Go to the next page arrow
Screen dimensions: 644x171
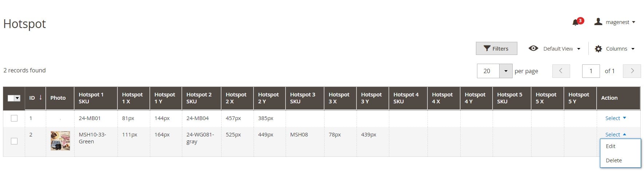[x=632, y=71]
